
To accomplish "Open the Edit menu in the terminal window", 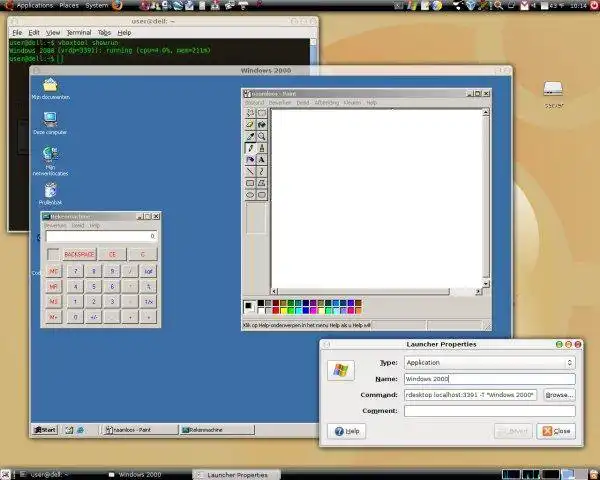I will [34, 33].
